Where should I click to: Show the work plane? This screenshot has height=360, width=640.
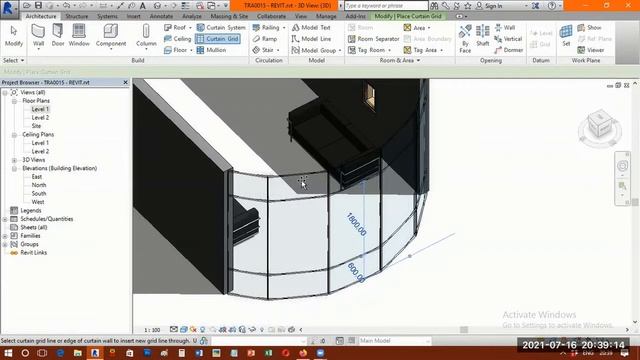(589, 27)
